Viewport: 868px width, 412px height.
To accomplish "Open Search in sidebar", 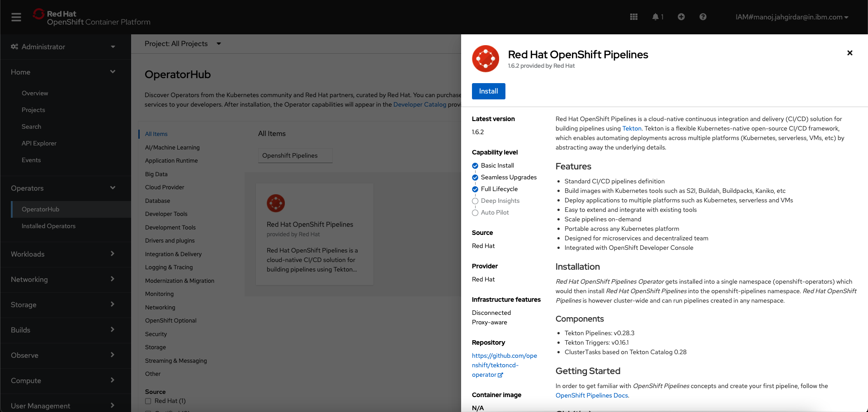I will (31, 126).
